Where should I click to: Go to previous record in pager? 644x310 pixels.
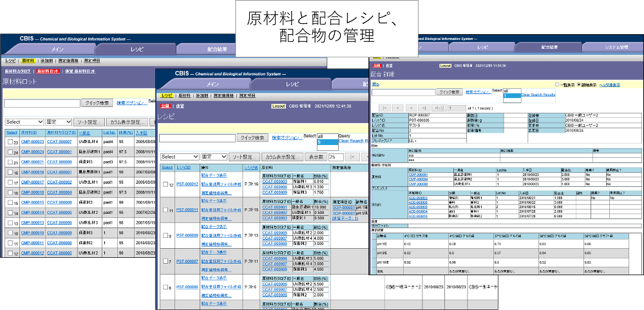399,108
